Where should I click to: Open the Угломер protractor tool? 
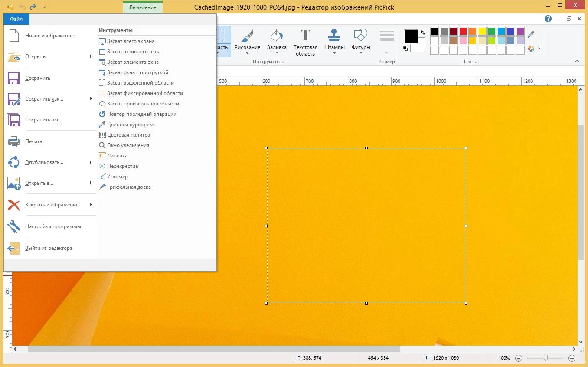(113, 177)
